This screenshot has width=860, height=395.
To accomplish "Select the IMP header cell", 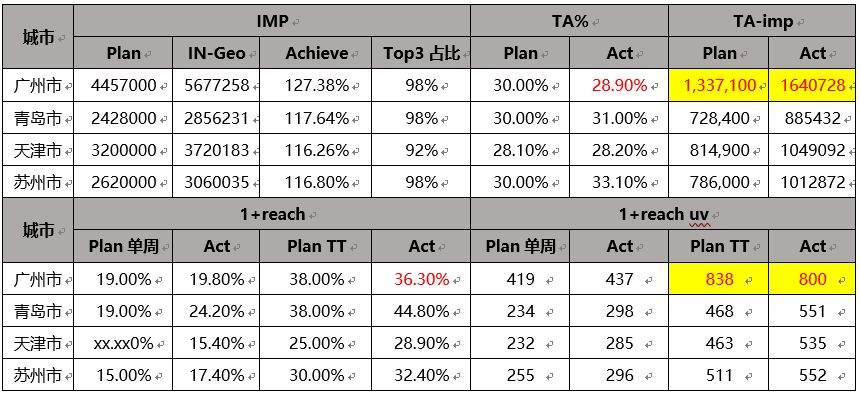I will [x=272, y=21].
